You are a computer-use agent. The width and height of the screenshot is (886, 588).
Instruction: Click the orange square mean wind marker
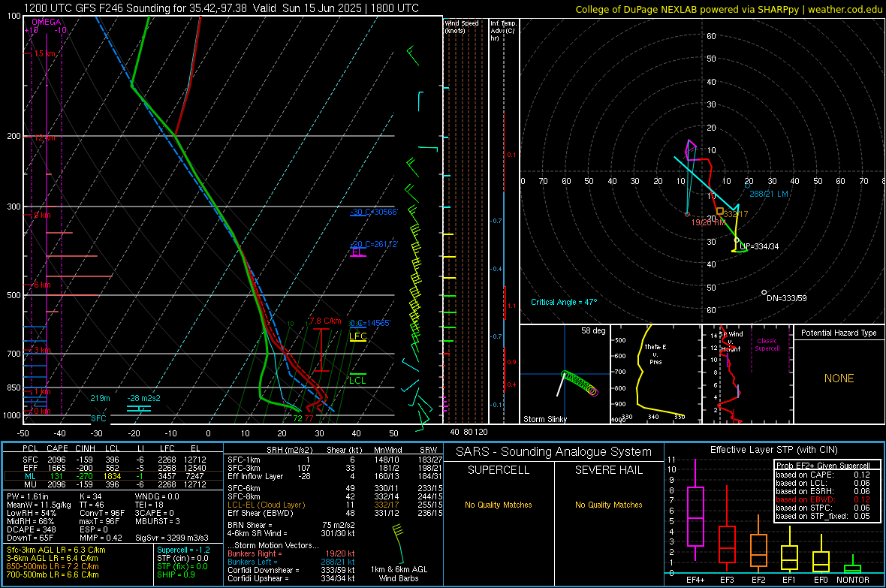[720, 211]
